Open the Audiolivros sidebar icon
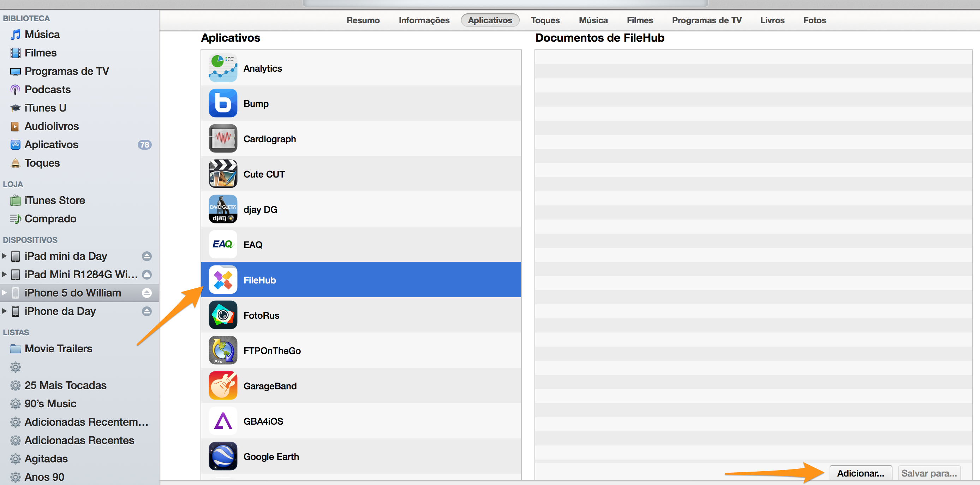The image size is (980, 485). tap(15, 126)
